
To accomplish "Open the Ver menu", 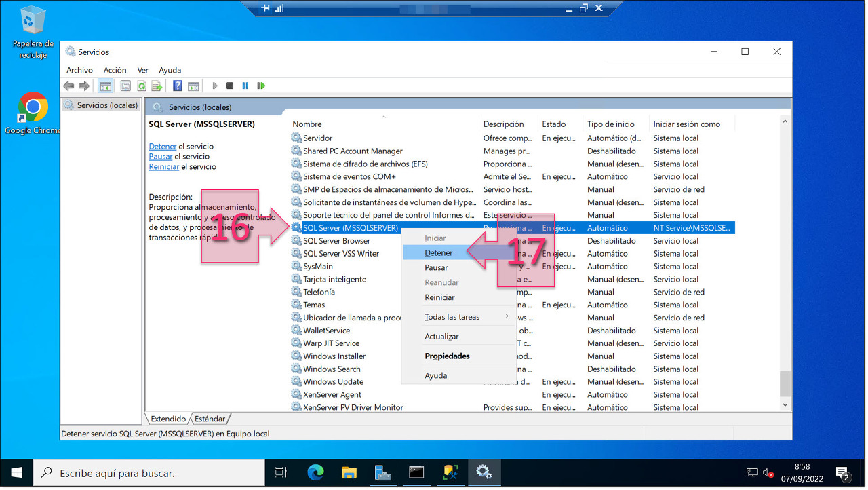I will pos(143,70).
